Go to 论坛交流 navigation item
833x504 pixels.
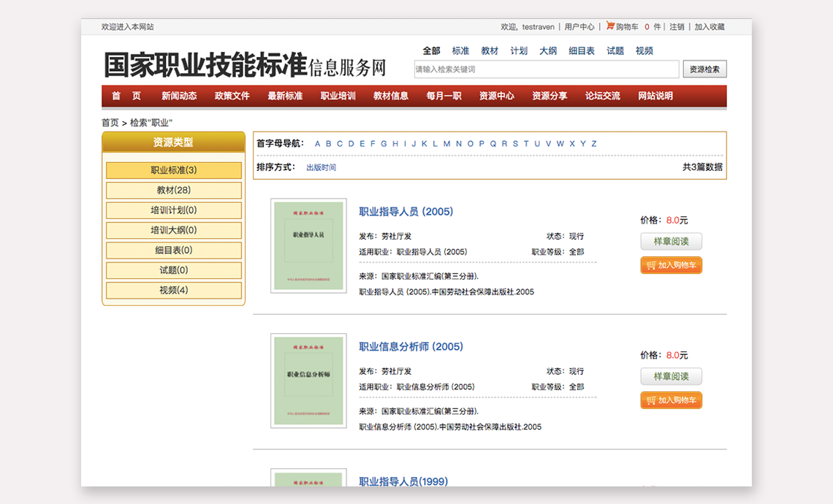pyautogui.click(x=602, y=96)
